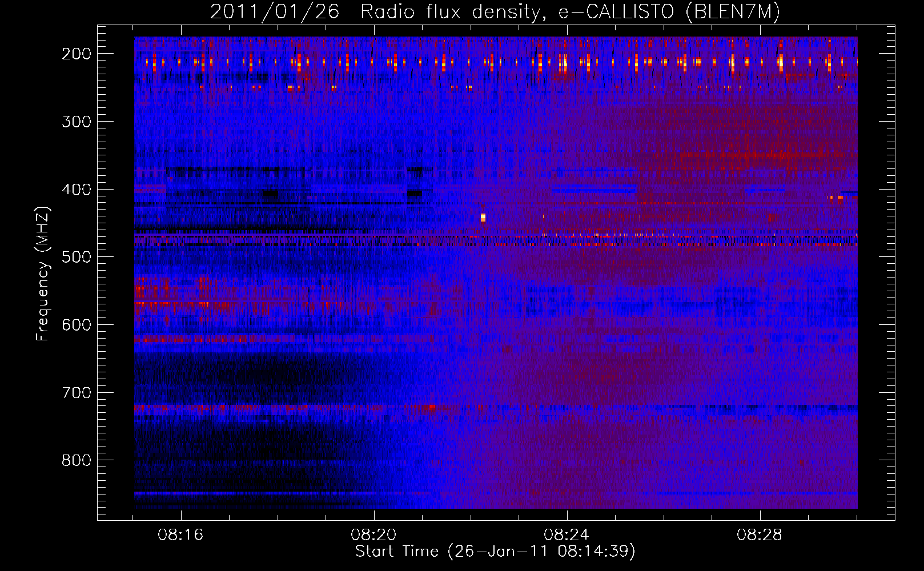Click the 700 frequency tick label
The width and height of the screenshot is (924, 571).
(x=76, y=393)
